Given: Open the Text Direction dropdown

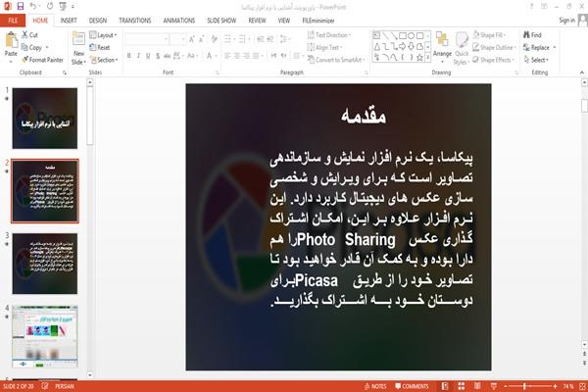Looking at the screenshot, I should point(329,35).
